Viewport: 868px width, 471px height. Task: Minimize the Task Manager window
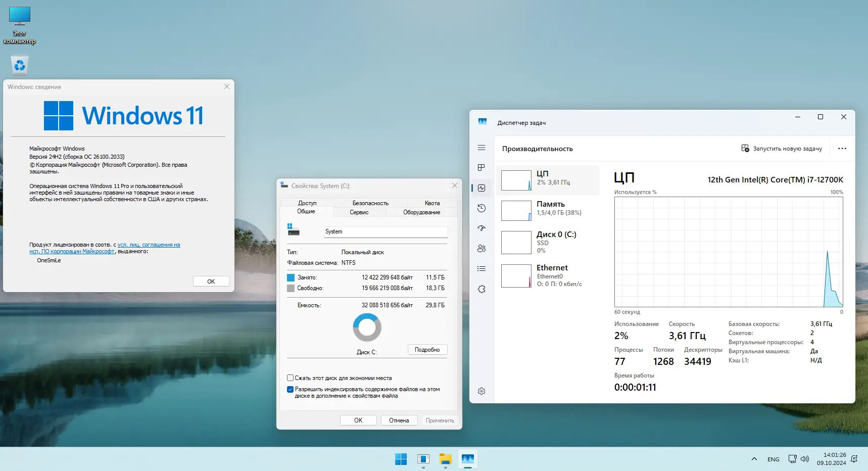(798, 117)
